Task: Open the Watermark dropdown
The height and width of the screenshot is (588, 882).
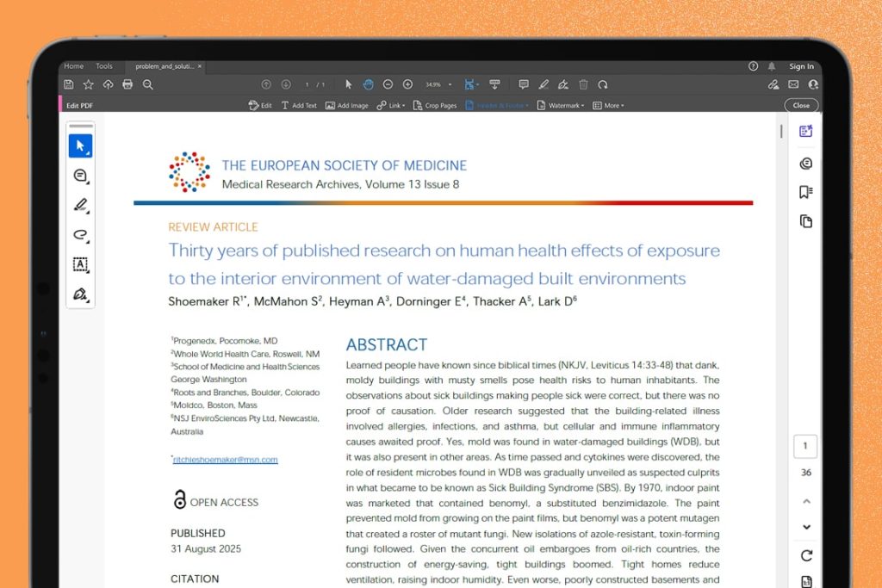Action: pyautogui.click(x=561, y=105)
